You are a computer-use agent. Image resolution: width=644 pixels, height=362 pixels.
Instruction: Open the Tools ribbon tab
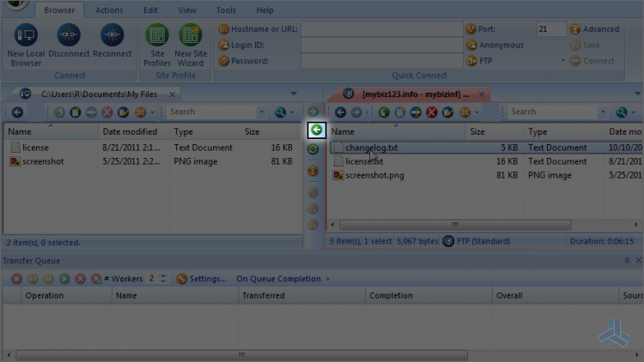226,10
